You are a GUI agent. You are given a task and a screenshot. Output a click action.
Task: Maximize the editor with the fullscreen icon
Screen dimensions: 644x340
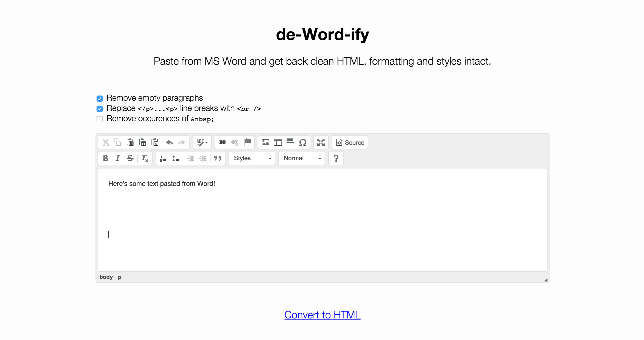(x=321, y=142)
